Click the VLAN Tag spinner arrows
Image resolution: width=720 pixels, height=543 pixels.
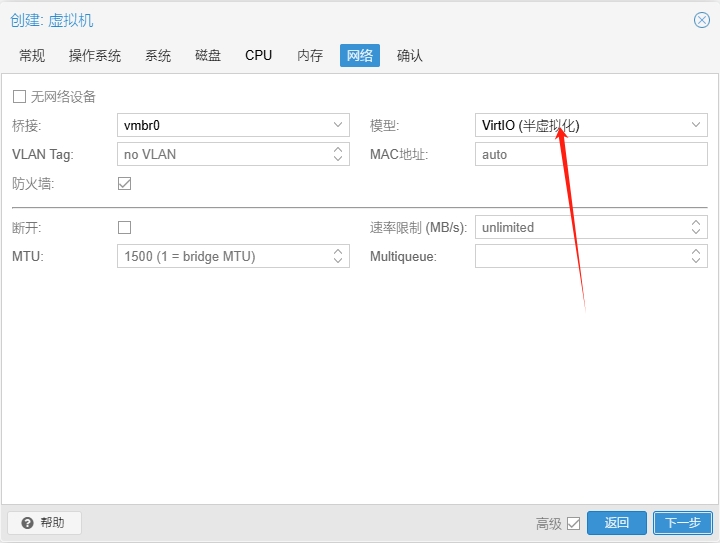coord(338,154)
